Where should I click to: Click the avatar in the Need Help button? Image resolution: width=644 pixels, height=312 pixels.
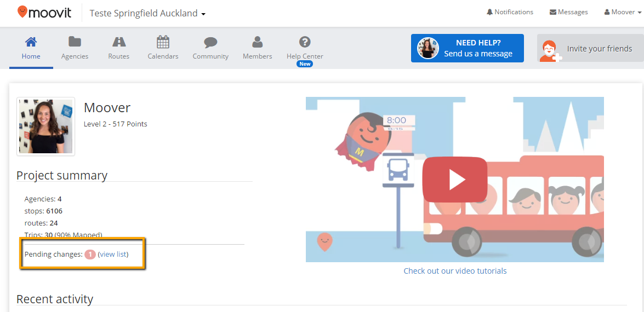(x=428, y=48)
